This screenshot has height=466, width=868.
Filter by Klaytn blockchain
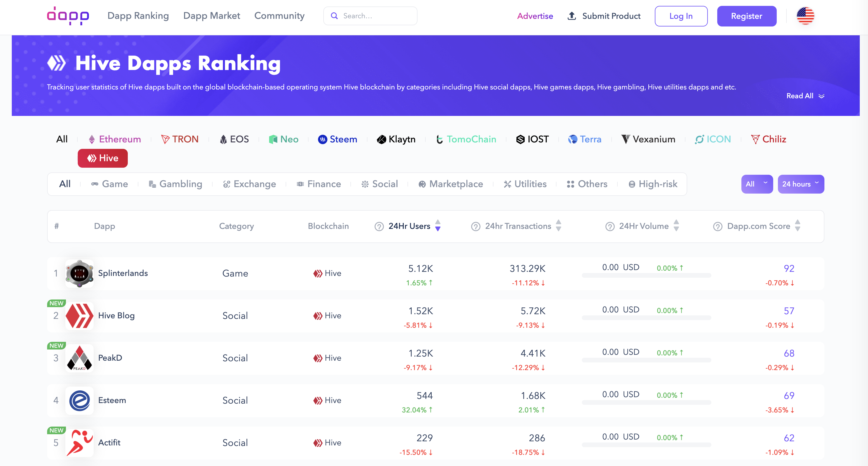pyautogui.click(x=396, y=139)
